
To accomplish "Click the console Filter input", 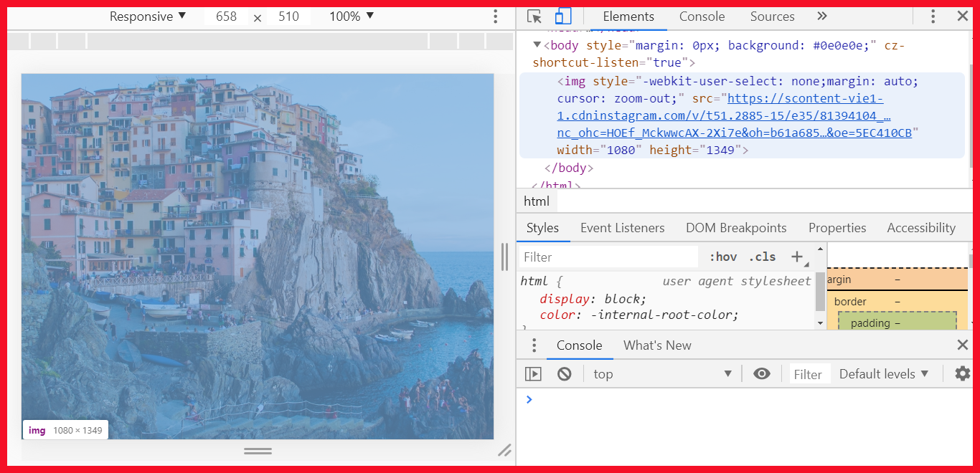I will [810, 373].
